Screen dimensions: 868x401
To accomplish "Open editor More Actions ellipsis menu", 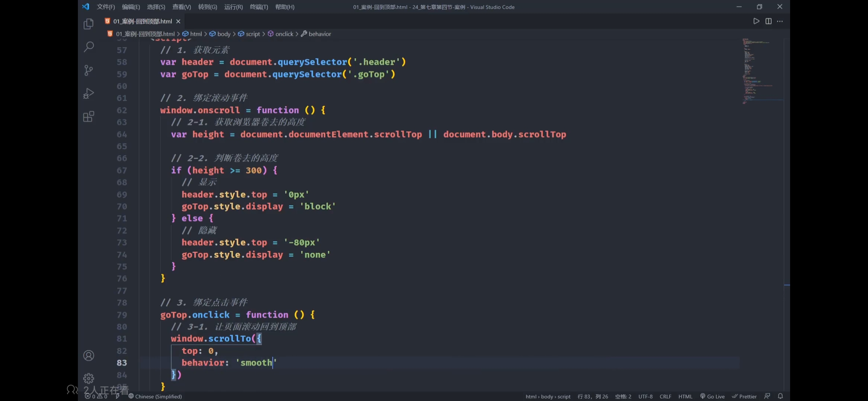I will (780, 21).
